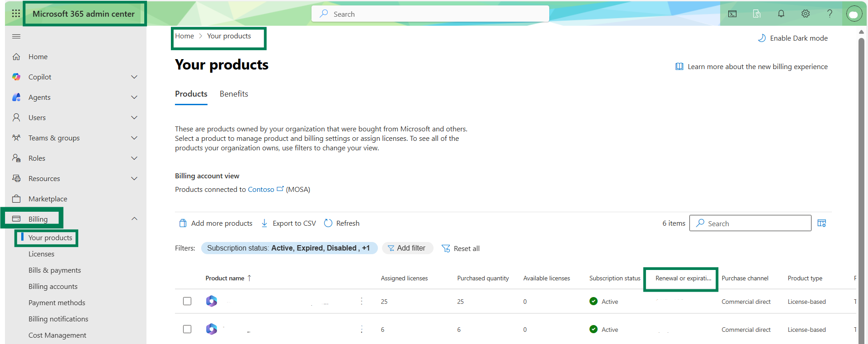Reset all filters
Image resolution: width=868 pixels, height=344 pixels.
[x=460, y=248]
